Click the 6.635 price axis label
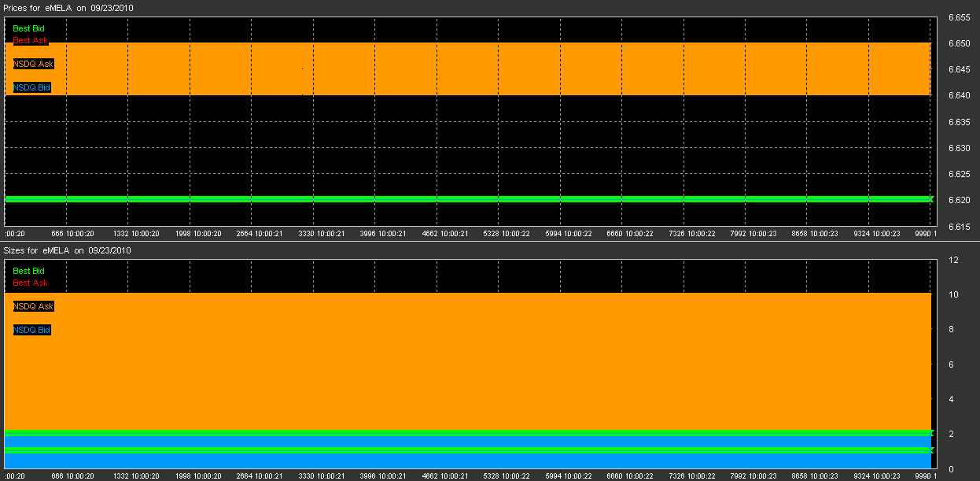Image resolution: width=980 pixels, height=481 pixels. point(958,122)
